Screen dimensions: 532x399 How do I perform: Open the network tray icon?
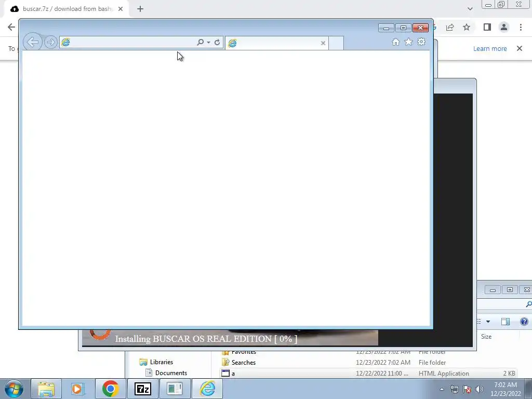454,389
